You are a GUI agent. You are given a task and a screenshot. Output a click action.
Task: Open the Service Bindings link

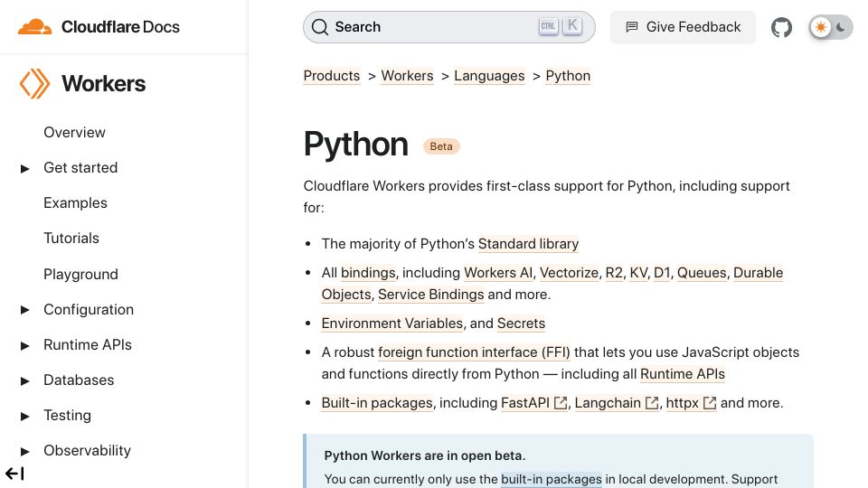tap(430, 295)
